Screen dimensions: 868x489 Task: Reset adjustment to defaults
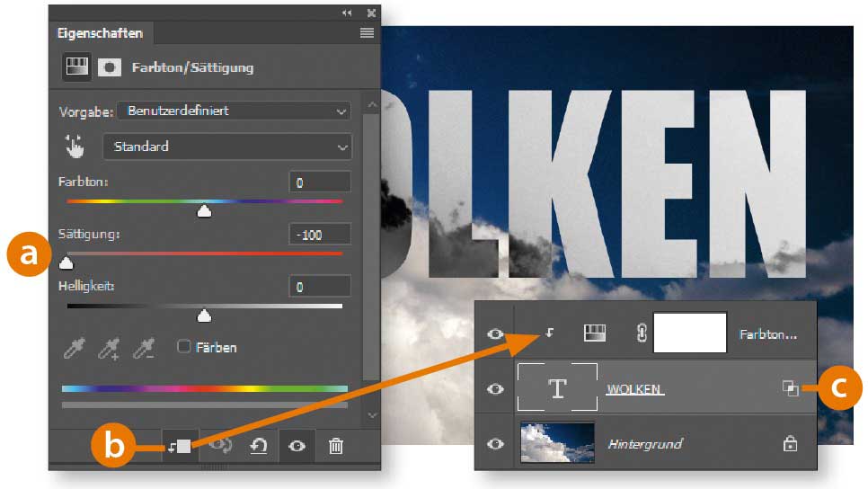tap(258, 446)
